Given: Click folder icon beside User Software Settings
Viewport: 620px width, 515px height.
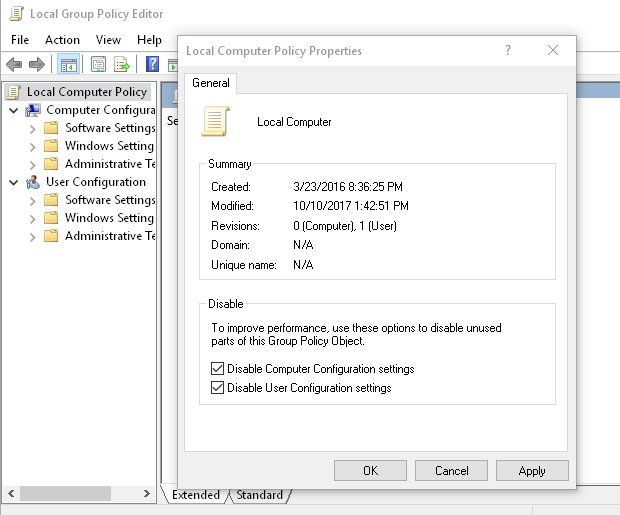Looking at the screenshot, I should pyautogui.click(x=51, y=200).
